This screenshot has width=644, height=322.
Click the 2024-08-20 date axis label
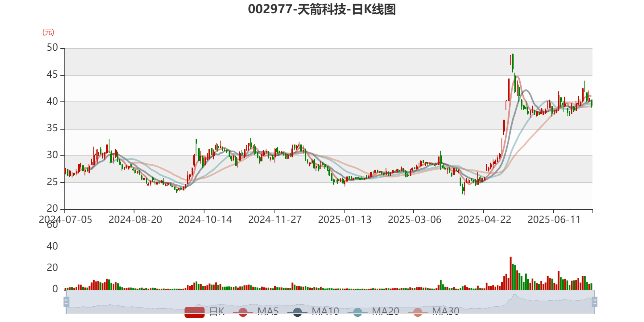(135, 220)
